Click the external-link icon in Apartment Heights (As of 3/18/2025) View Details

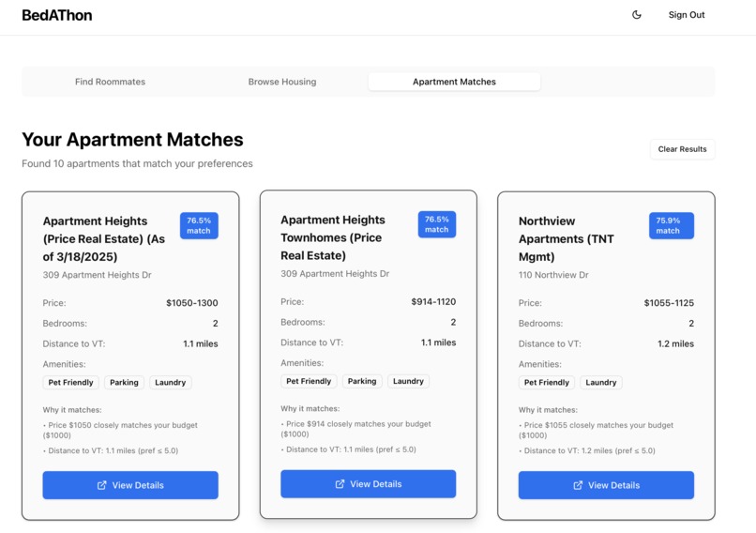coord(101,485)
